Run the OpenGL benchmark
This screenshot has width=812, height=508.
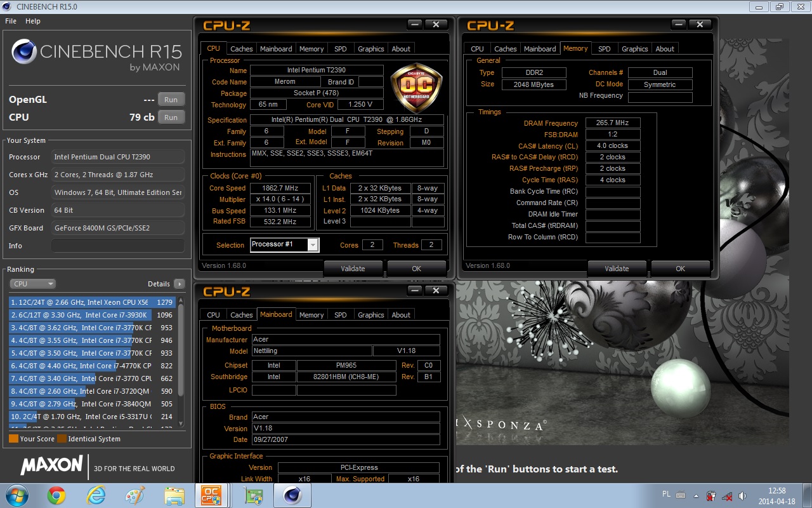(171, 100)
